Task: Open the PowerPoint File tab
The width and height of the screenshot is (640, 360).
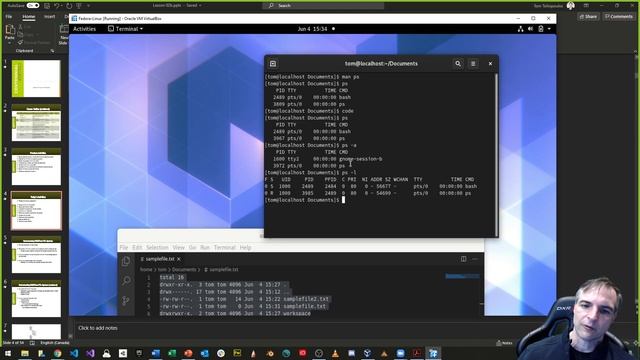Action: coord(9,17)
